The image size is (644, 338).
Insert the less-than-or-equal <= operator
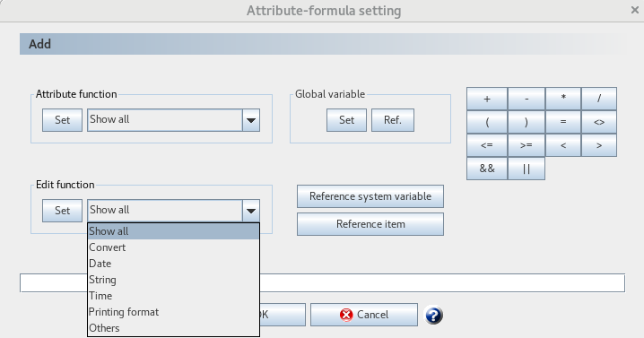487,145
